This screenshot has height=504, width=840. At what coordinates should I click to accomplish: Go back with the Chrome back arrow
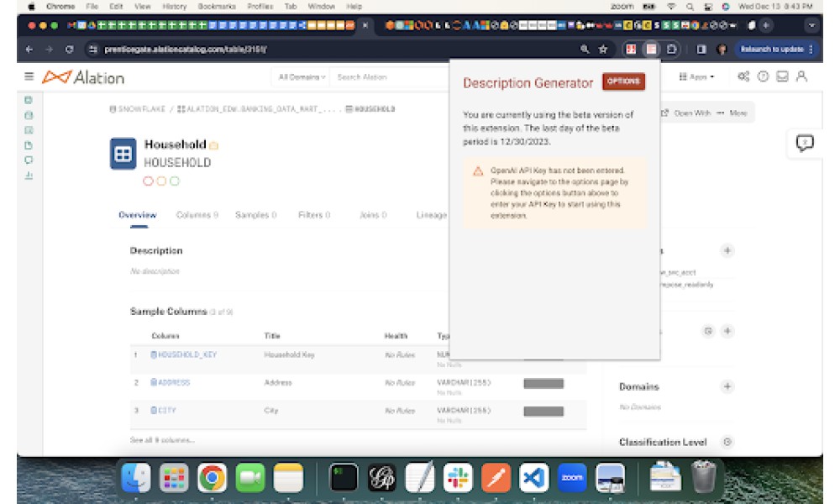[x=29, y=50]
